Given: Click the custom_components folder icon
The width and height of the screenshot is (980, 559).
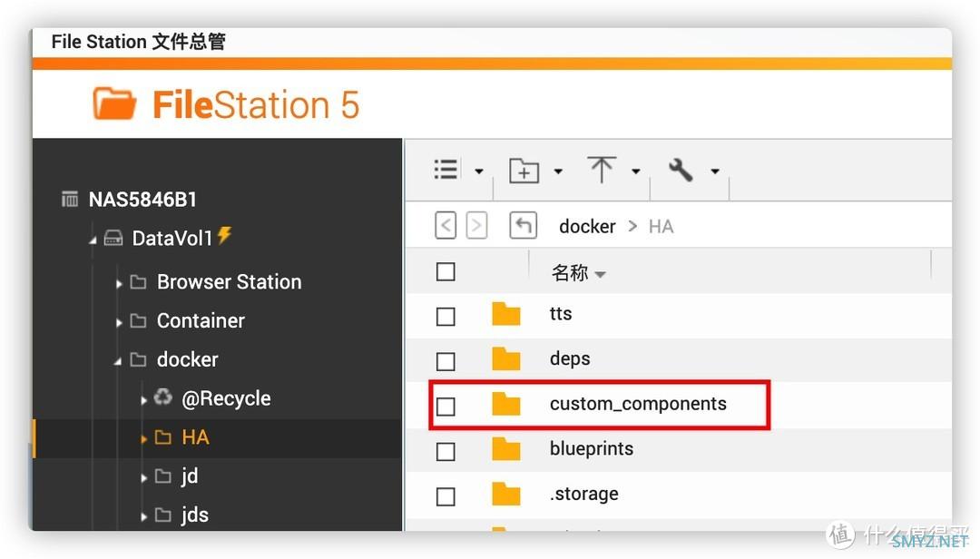Looking at the screenshot, I should click(x=505, y=404).
